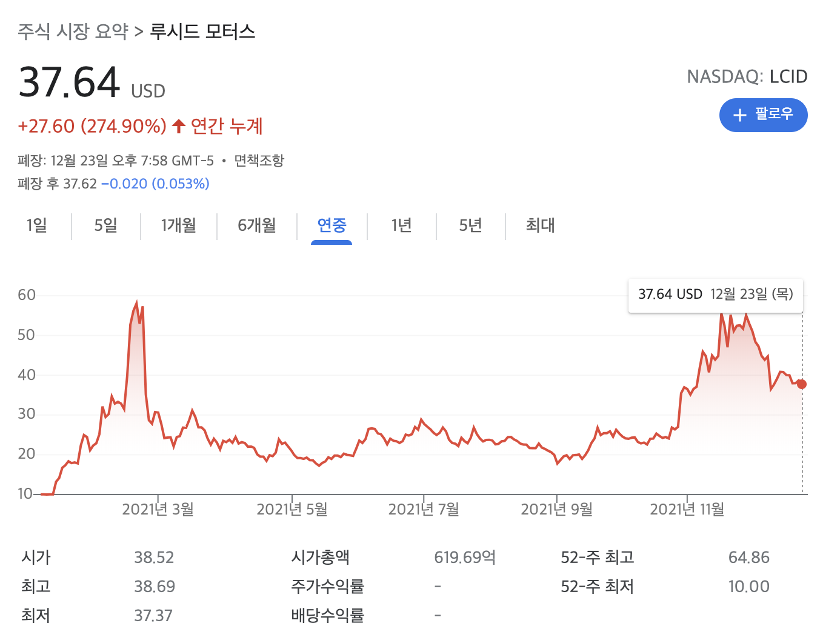This screenshot has height=643, width=840.
Task: Click the 52-주 최고 value 64.86
Action: 749,558
